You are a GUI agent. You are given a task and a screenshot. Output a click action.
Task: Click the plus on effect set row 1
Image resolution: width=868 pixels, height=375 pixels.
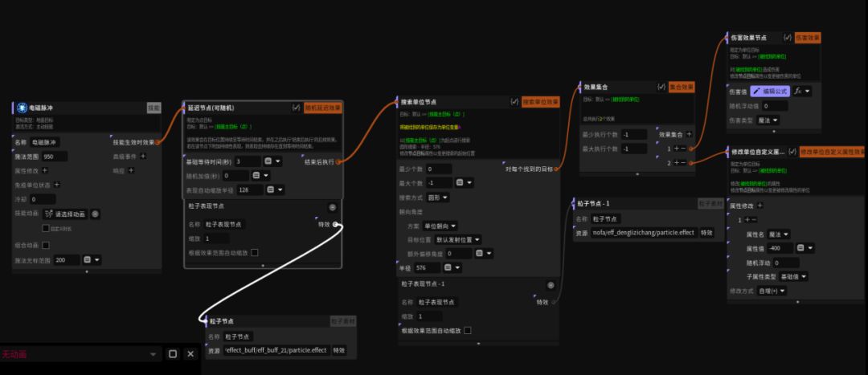coord(677,149)
